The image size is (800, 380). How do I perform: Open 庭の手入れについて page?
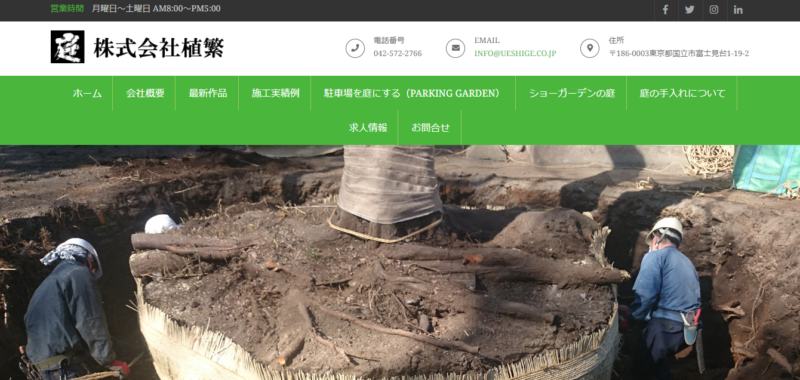pos(682,93)
